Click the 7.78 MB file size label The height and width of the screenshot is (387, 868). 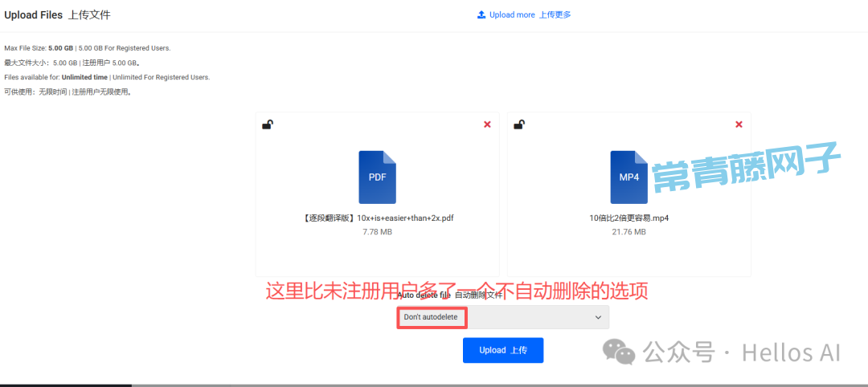coord(377,232)
